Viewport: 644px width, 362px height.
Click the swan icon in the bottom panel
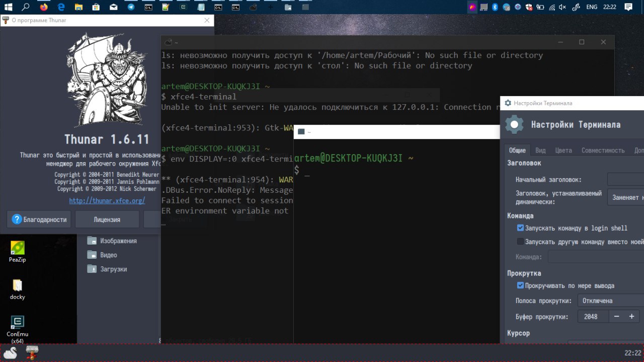(11, 353)
